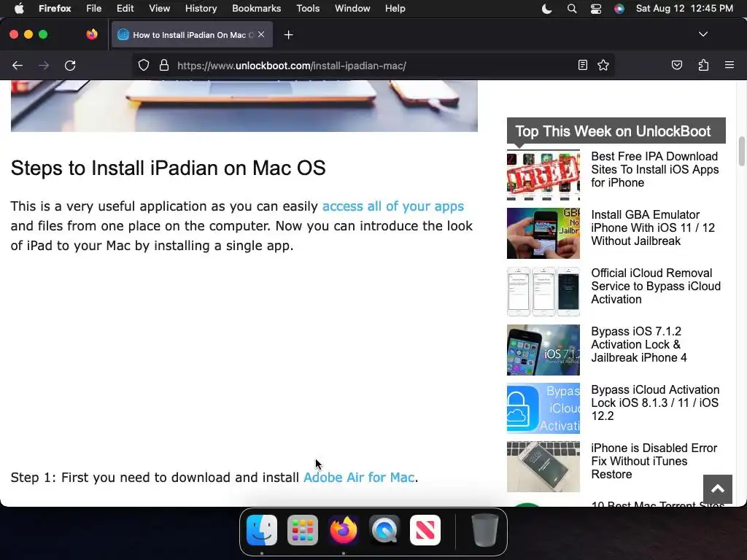Open the Edit menu
The height and width of the screenshot is (560, 747).
(x=125, y=9)
